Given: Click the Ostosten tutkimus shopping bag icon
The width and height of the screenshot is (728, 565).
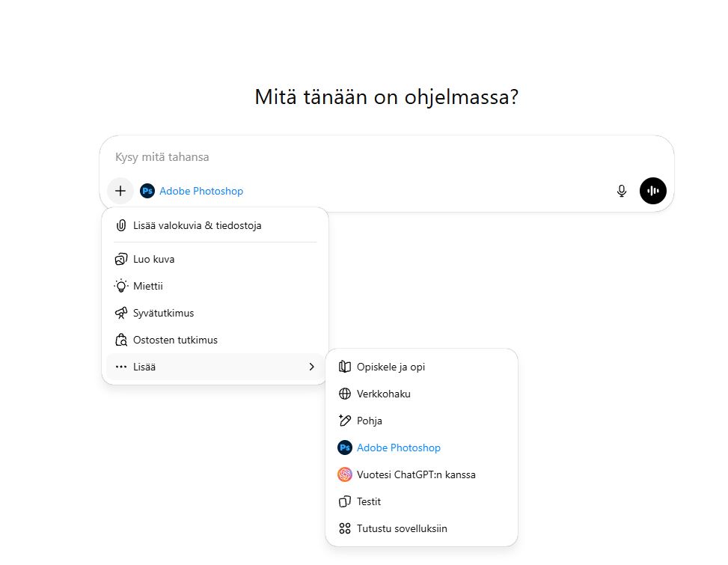Looking at the screenshot, I should pos(121,340).
